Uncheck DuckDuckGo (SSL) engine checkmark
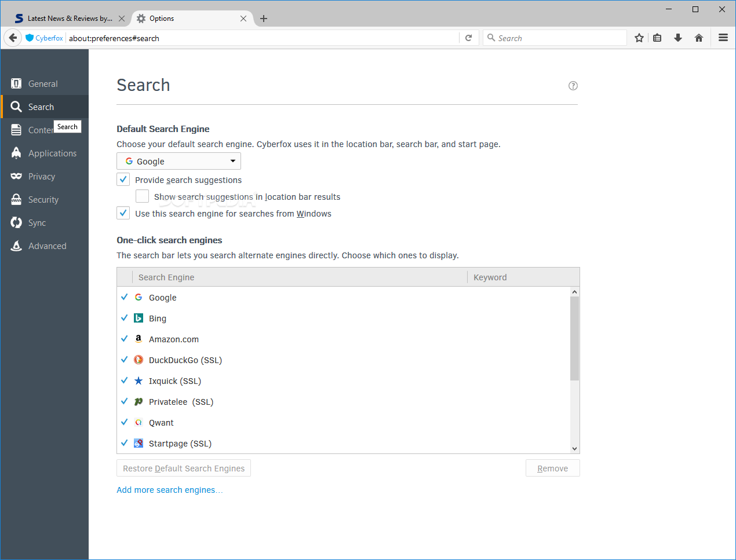This screenshot has width=736, height=560. 124,360
